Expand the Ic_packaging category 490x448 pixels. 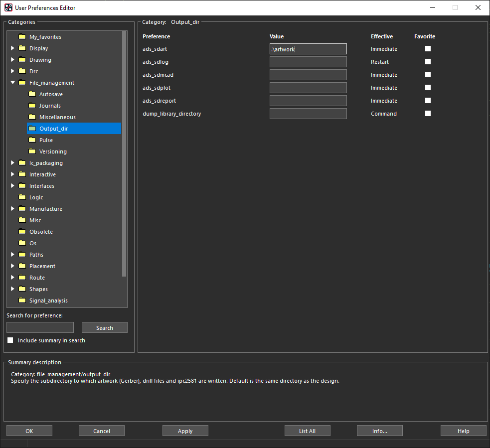[12, 163]
